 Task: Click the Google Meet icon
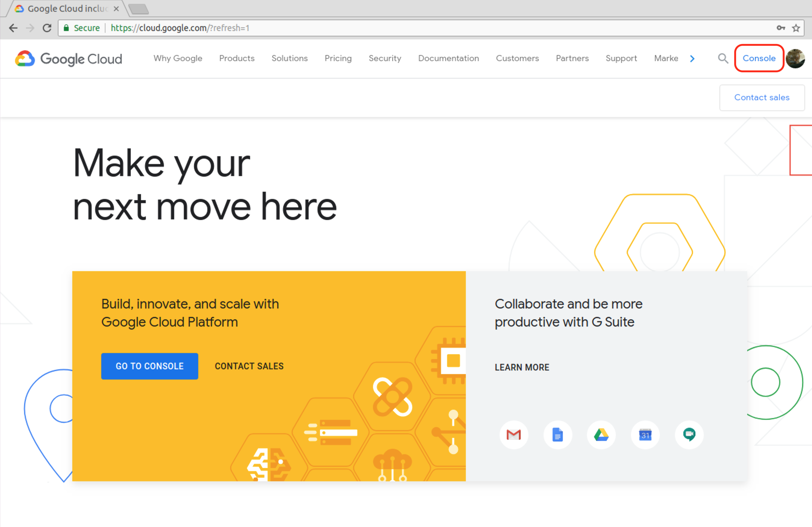pyautogui.click(x=689, y=435)
